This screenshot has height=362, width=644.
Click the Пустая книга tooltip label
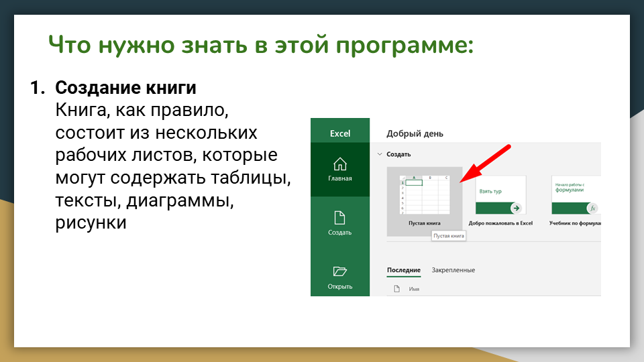coord(449,235)
